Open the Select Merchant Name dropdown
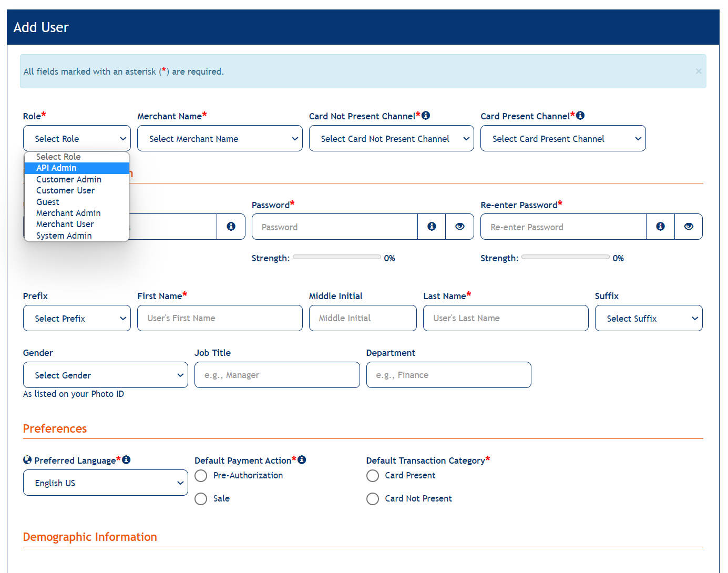Image resolution: width=728 pixels, height=573 pixels. 220,139
